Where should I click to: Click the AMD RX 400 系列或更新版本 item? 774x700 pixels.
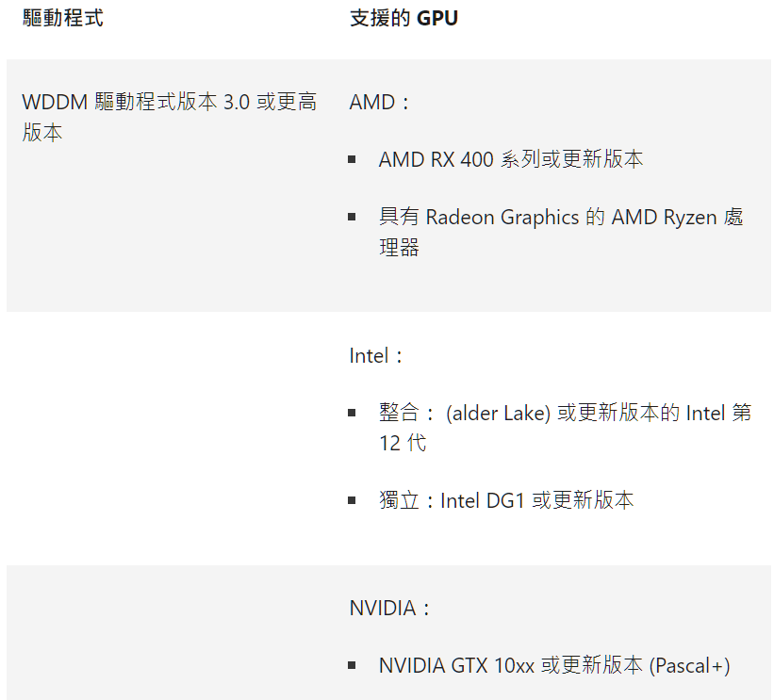(x=511, y=159)
